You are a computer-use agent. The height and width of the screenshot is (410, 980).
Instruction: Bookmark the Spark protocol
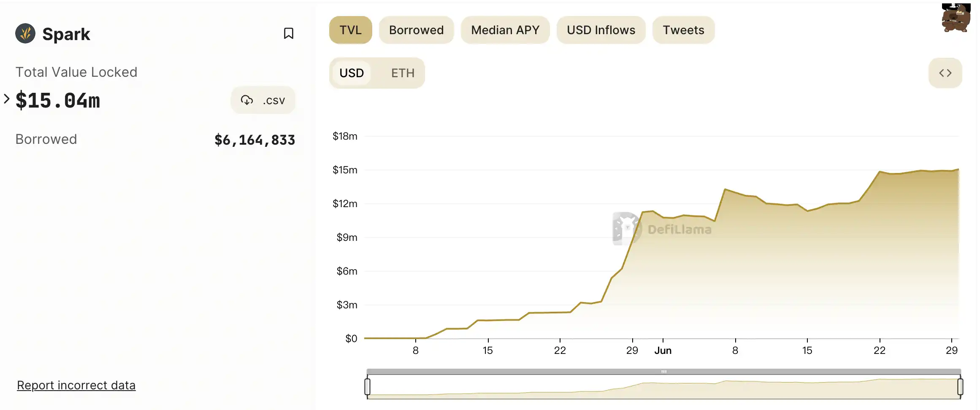pos(289,33)
